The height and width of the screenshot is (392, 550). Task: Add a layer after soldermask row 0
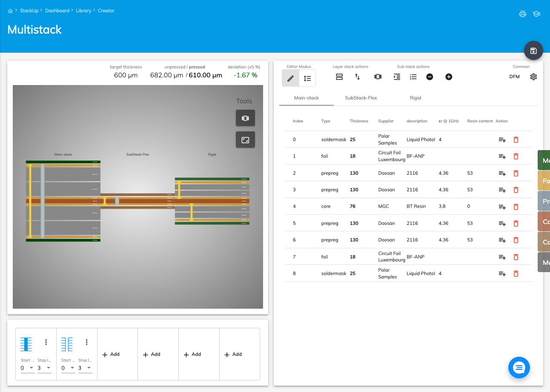point(502,139)
